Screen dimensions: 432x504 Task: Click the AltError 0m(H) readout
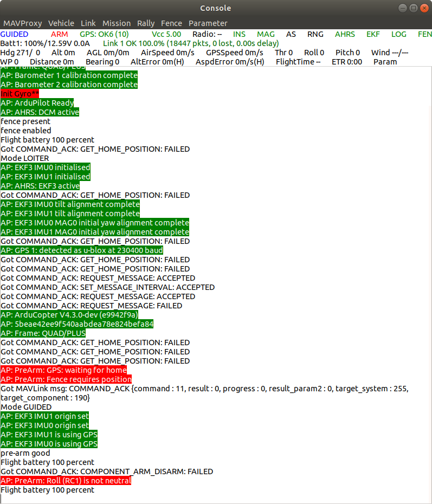[x=157, y=62]
